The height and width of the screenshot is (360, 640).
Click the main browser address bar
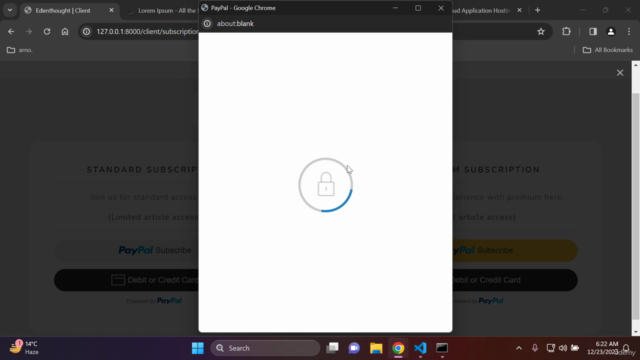[x=147, y=31]
